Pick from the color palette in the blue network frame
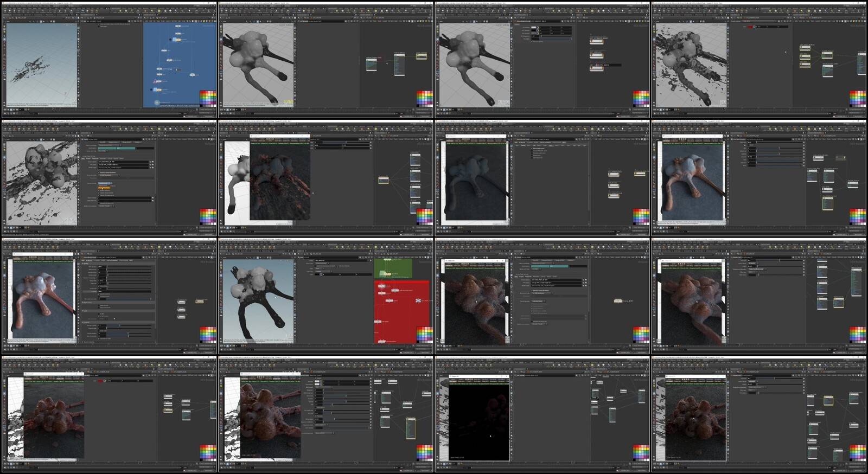The image size is (868, 474). pos(208,98)
